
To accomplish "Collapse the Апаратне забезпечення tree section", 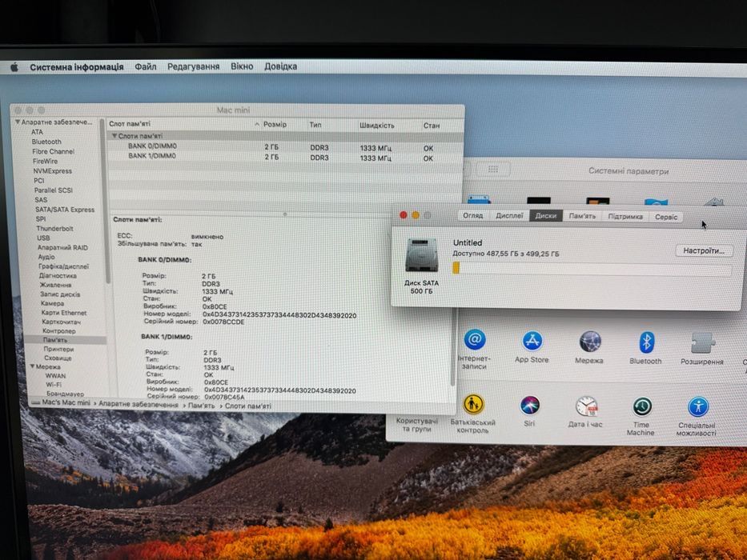I will click(x=18, y=122).
